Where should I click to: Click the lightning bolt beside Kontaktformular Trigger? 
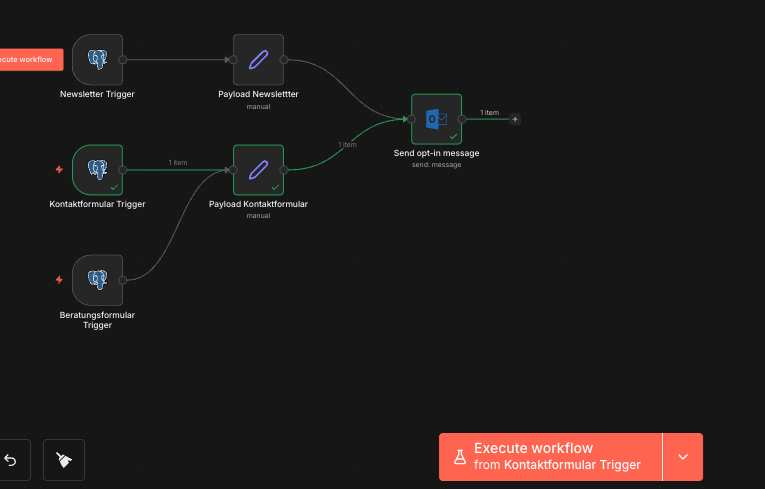click(x=59, y=169)
